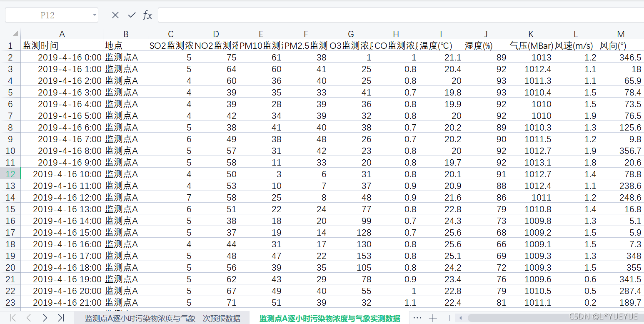This screenshot has height=324, width=644.
Task: Select column G header
Action: pyautogui.click(x=351, y=34)
